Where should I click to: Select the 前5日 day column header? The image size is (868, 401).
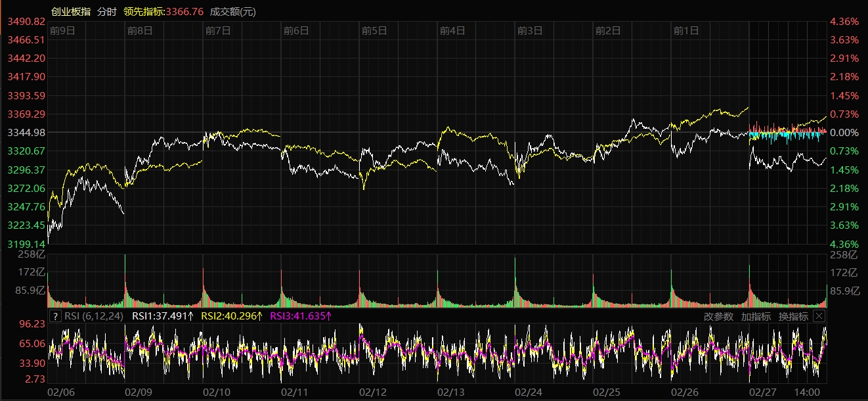tap(375, 30)
